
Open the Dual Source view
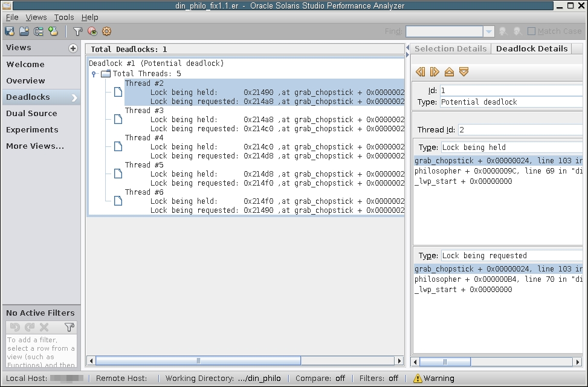point(31,113)
